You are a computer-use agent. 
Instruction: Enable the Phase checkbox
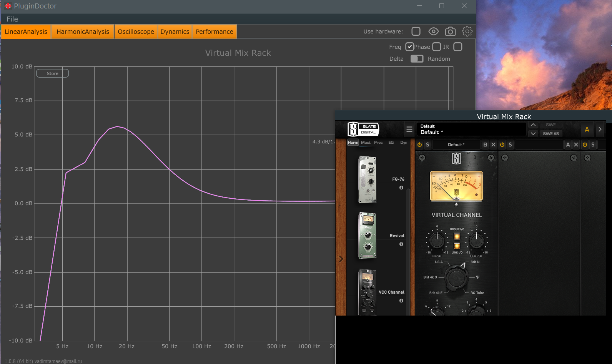436,47
